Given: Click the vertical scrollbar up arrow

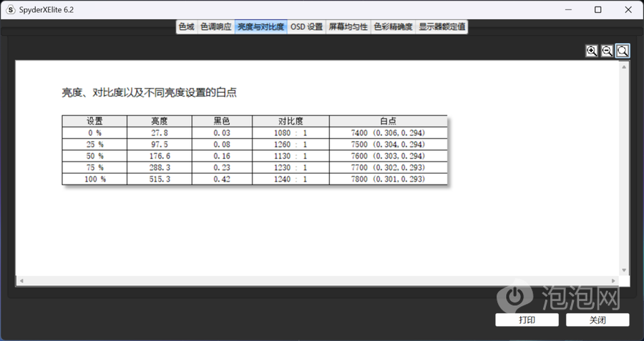Looking at the screenshot, I should [x=624, y=67].
